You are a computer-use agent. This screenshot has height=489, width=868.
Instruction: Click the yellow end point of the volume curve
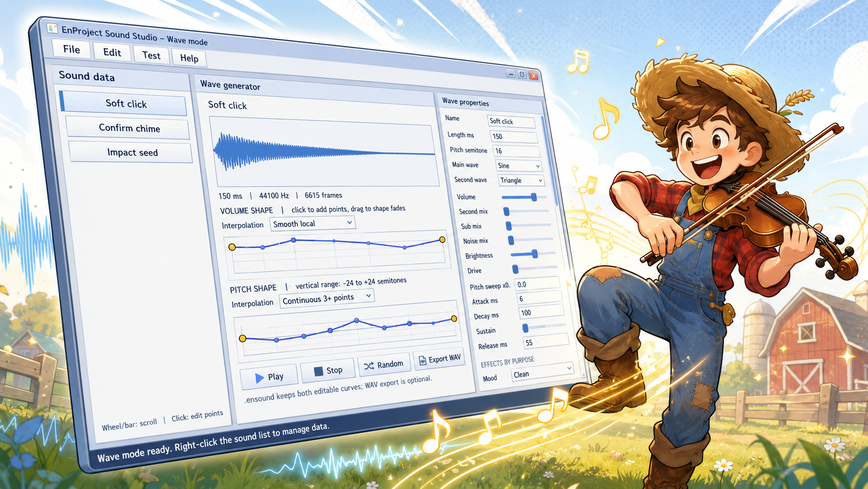[x=442, y=240]
